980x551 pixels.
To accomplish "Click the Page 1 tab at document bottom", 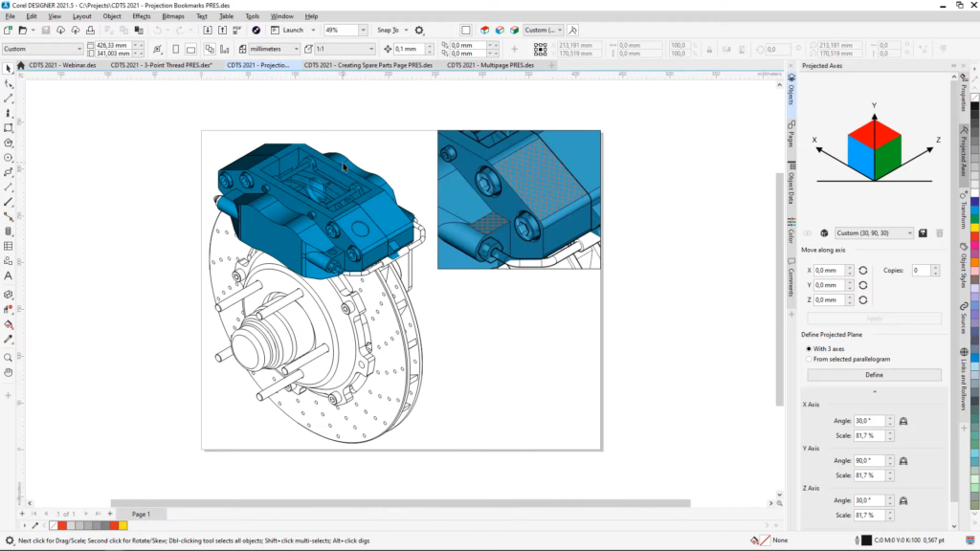I will click(x=141, y=514).
